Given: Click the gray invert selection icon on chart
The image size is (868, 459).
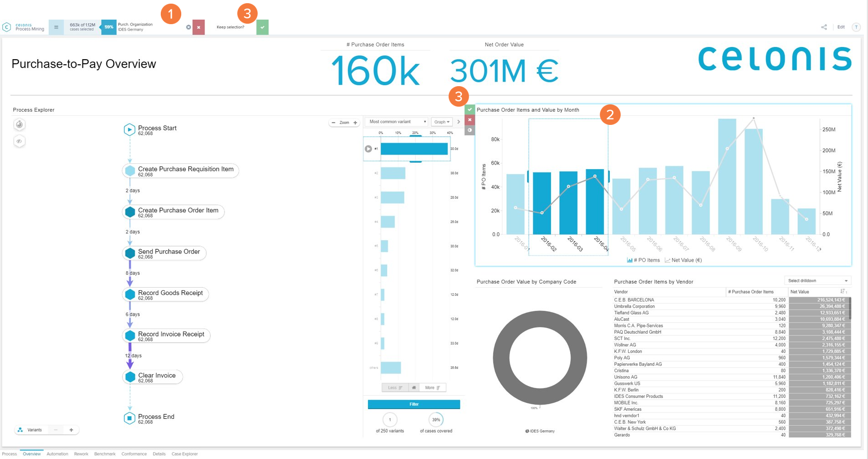Looking at the screenshot, I should pyautogui.click(x=470, y=130).
